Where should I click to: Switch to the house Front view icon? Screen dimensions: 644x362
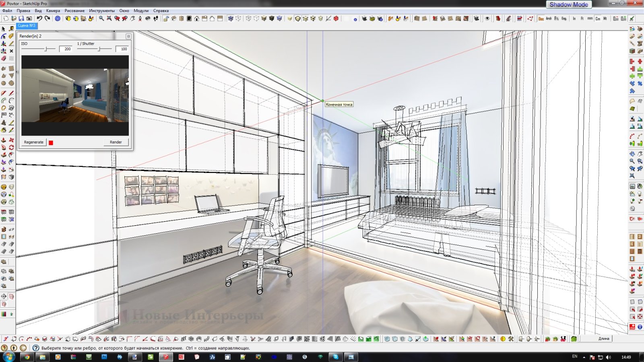pyautogui.click(x=196, y=19)
